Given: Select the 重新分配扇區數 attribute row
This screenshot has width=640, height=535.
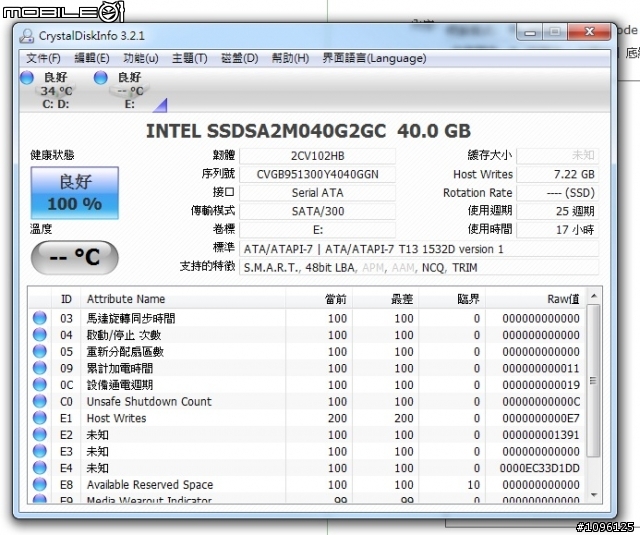Looking at the screenshot, I should (307, 351).
